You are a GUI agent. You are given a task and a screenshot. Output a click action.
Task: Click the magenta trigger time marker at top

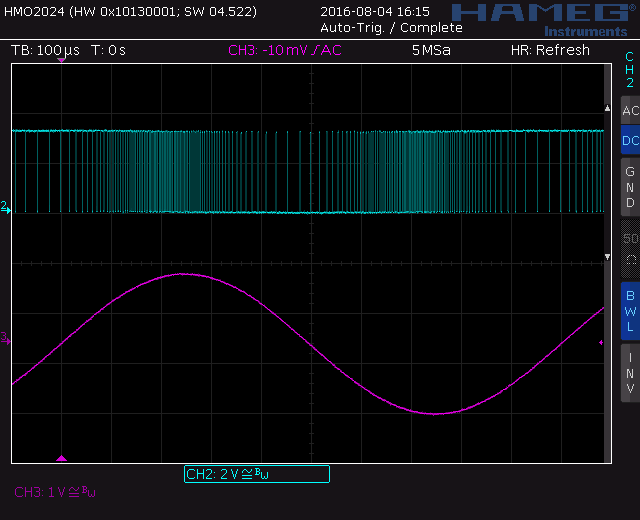coord(61,61)
